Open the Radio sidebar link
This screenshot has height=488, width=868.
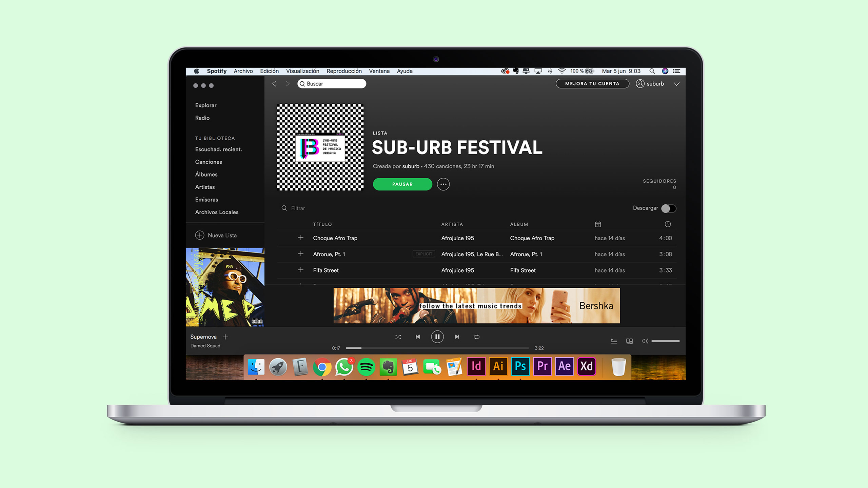[202, 118]
